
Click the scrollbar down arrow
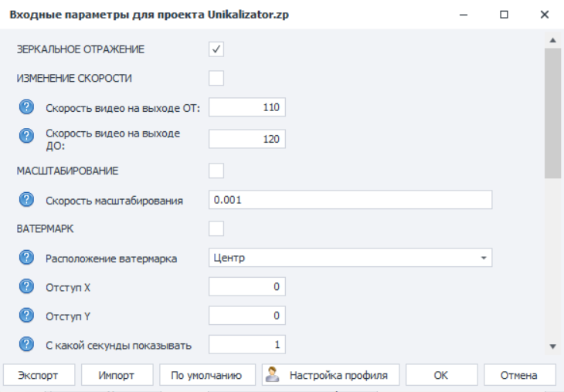tap(552, 346)
